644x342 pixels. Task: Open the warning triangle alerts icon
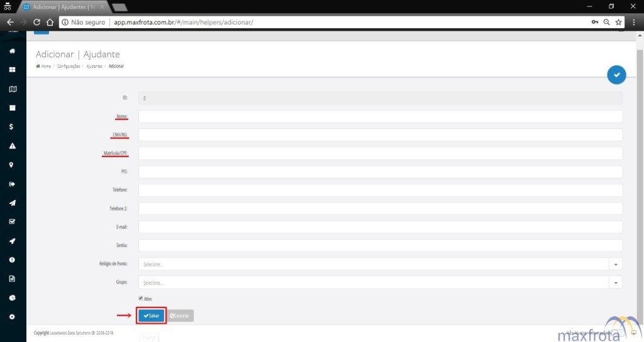point(12,146)
